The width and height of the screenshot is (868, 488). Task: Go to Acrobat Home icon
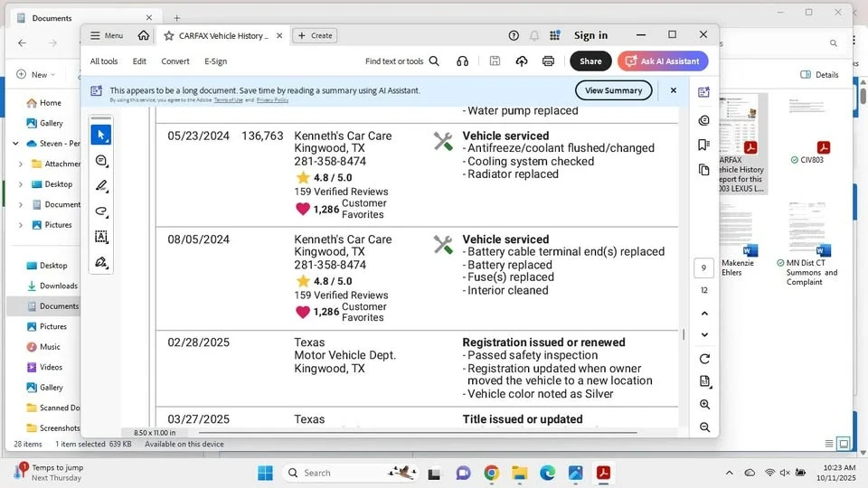(144, 35)
